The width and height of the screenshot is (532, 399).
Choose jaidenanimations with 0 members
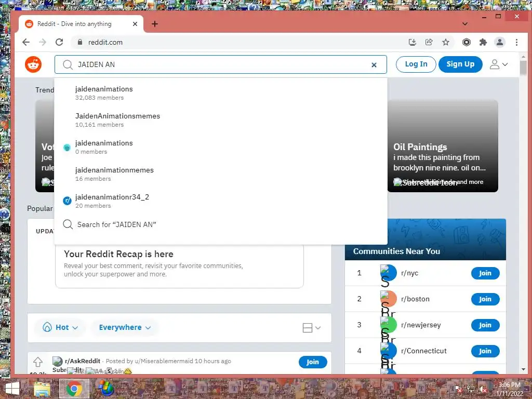[x=220, y=147]
